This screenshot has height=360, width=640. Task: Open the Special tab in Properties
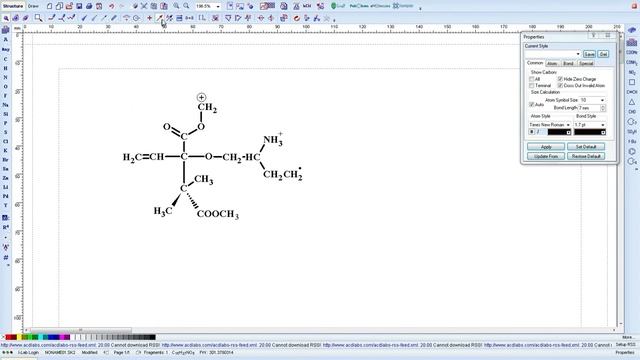586,63
